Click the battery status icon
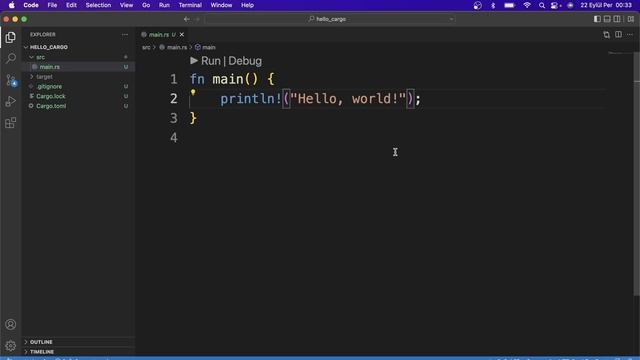The width and height of the screenshot is (640, 360). [509, 5]
